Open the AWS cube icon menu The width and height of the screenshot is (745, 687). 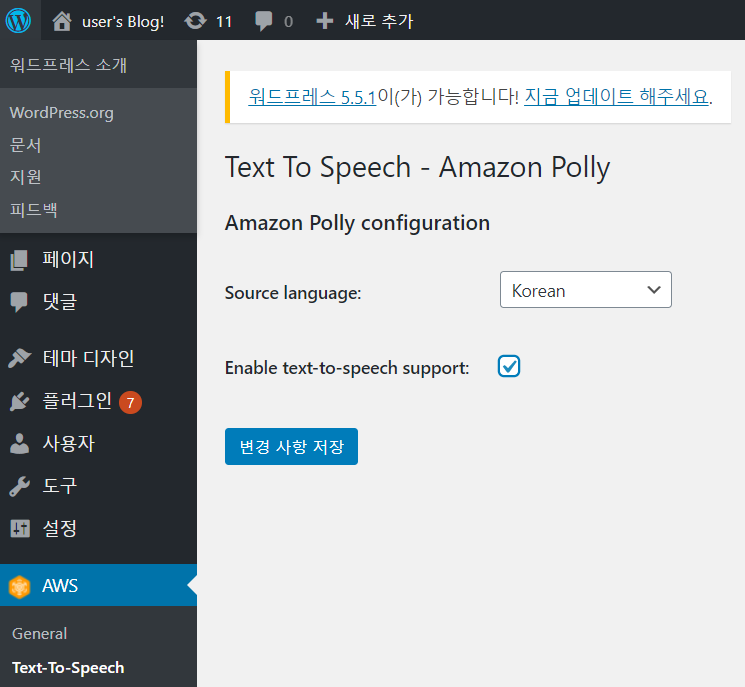[19, 587]
